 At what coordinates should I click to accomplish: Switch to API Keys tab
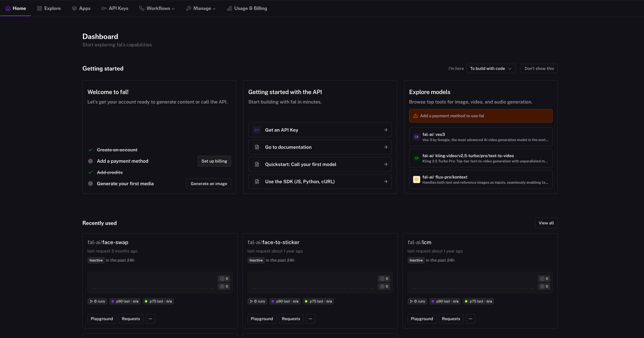[x=115, y=8]
